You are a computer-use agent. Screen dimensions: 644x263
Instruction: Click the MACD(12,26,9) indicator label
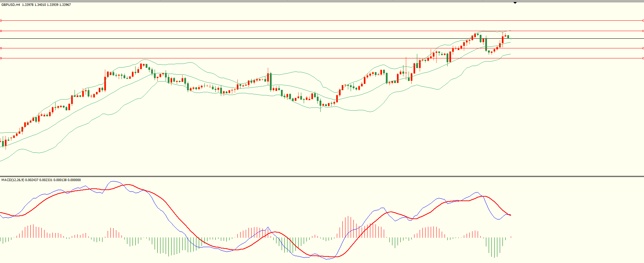[13, 180]
